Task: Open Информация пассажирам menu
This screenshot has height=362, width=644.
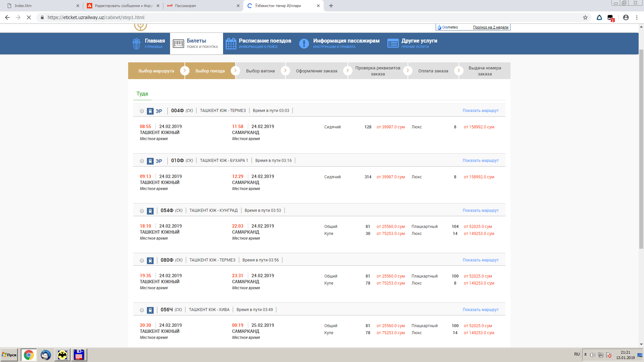Action: pyautogui.click(x=339, y=44)
